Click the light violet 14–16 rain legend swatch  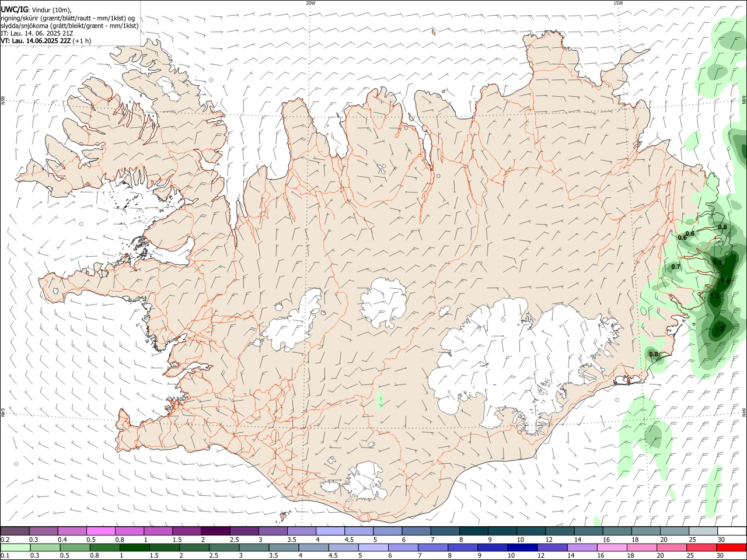click(x=582, y=547)
